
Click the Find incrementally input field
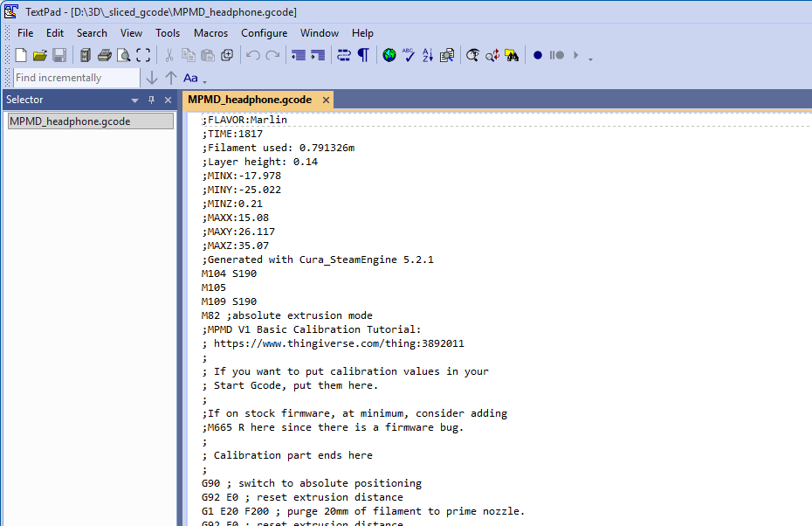(75, 78)
